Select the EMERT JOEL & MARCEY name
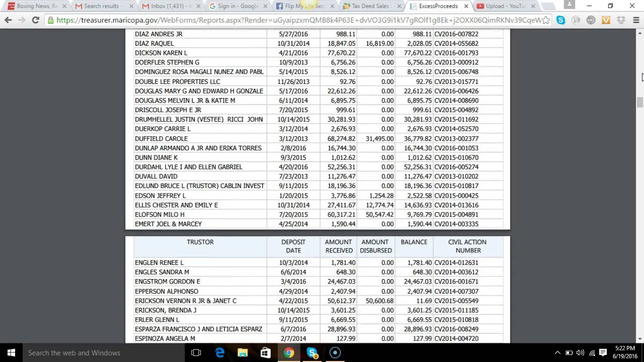644x362 pixels. [168, 224]
